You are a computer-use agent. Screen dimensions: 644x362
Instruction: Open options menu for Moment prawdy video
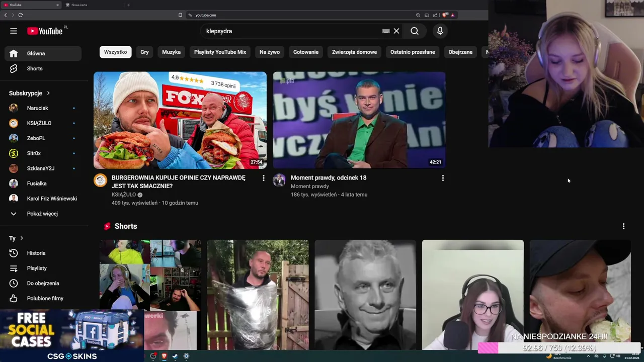pos(443,178)
